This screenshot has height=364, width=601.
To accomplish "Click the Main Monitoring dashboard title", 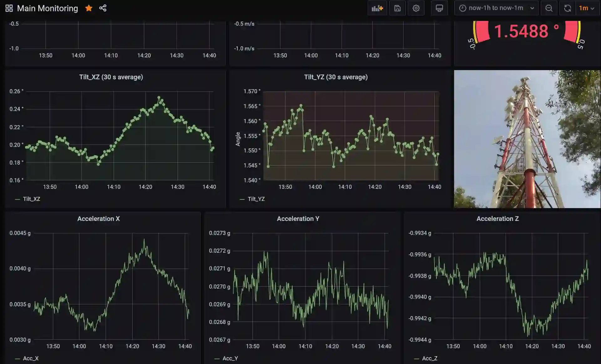I will tap(47, 8).
